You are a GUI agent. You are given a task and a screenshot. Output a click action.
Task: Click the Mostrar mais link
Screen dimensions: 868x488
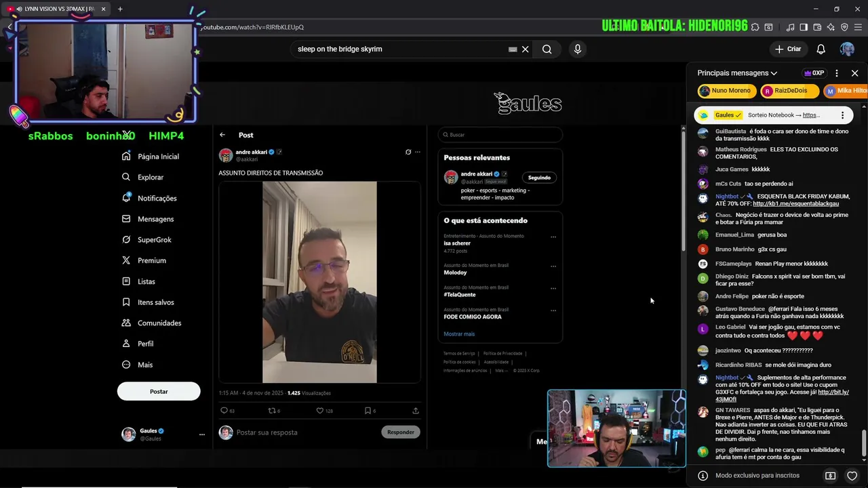pos(459,334)
